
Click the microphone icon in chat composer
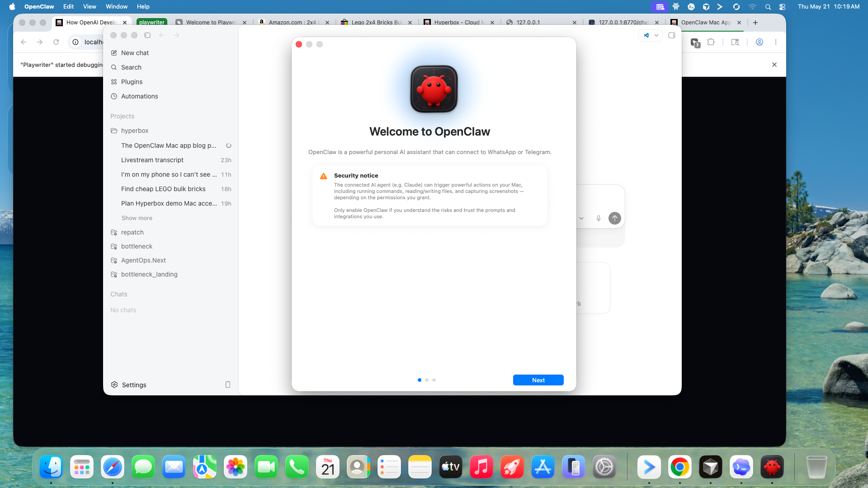pos(599,218)
